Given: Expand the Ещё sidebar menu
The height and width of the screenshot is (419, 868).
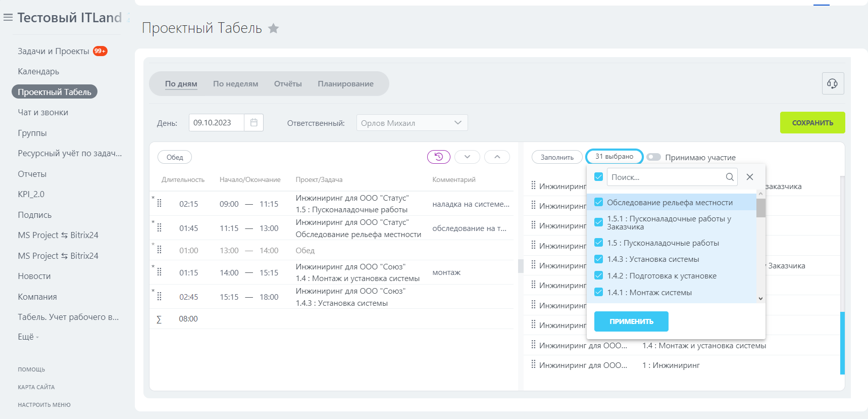Looking at the screenshot, I should pyautogui.click(x=28, y=337).
